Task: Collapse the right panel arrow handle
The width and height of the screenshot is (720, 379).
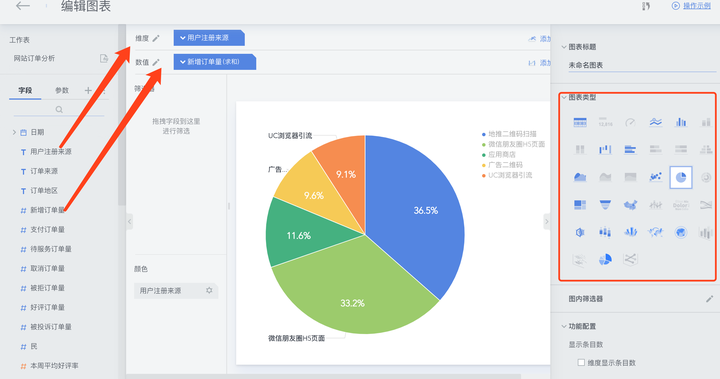Action: pos(546,221)
